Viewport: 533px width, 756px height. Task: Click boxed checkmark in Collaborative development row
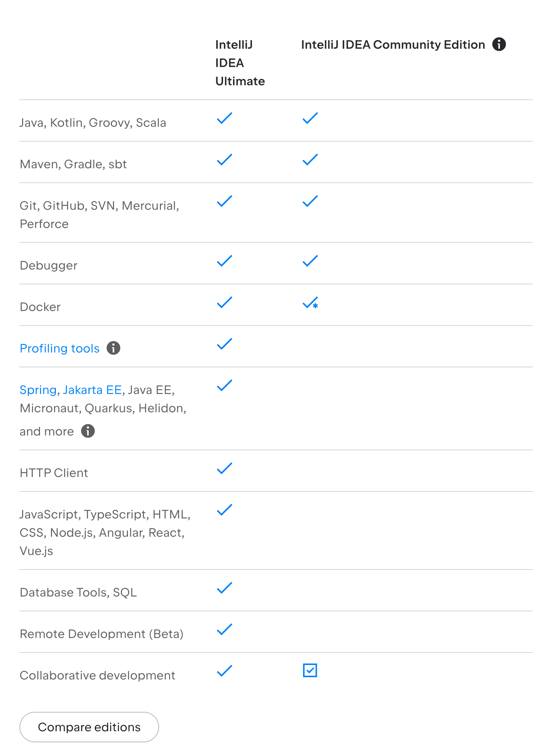(x=310, y=670)
